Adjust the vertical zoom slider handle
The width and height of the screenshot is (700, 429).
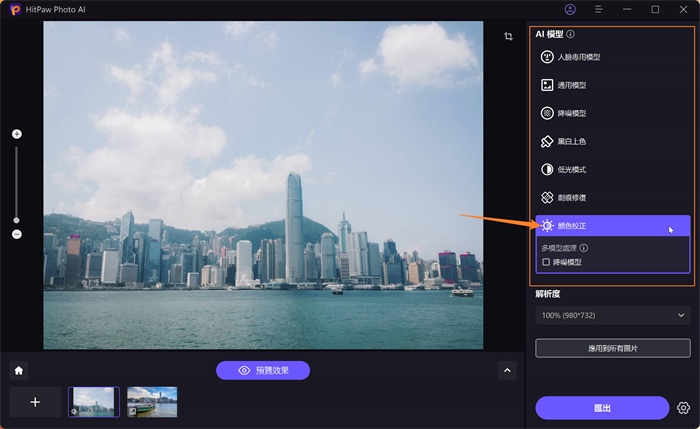(x=17, y=220)
